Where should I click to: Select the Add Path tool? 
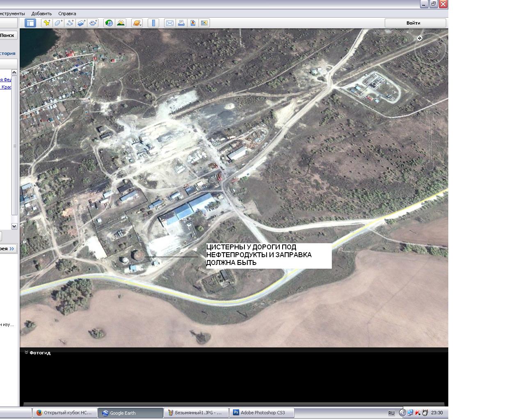point(70,23)
